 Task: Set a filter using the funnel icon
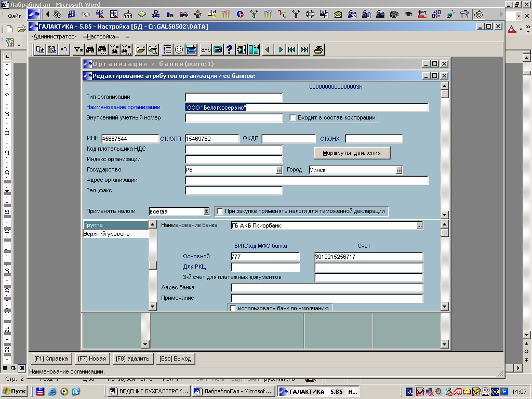coord(78,49)
